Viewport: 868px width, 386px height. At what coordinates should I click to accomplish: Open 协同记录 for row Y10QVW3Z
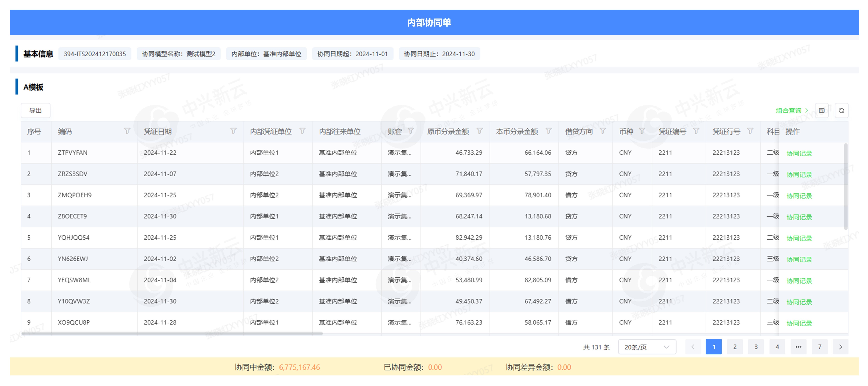pos(799,302)
